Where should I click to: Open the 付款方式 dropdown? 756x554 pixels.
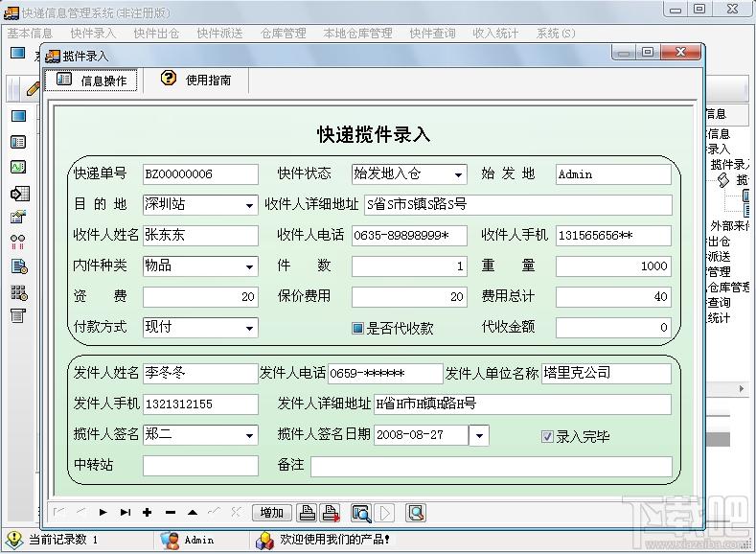[x=249, y=329]
